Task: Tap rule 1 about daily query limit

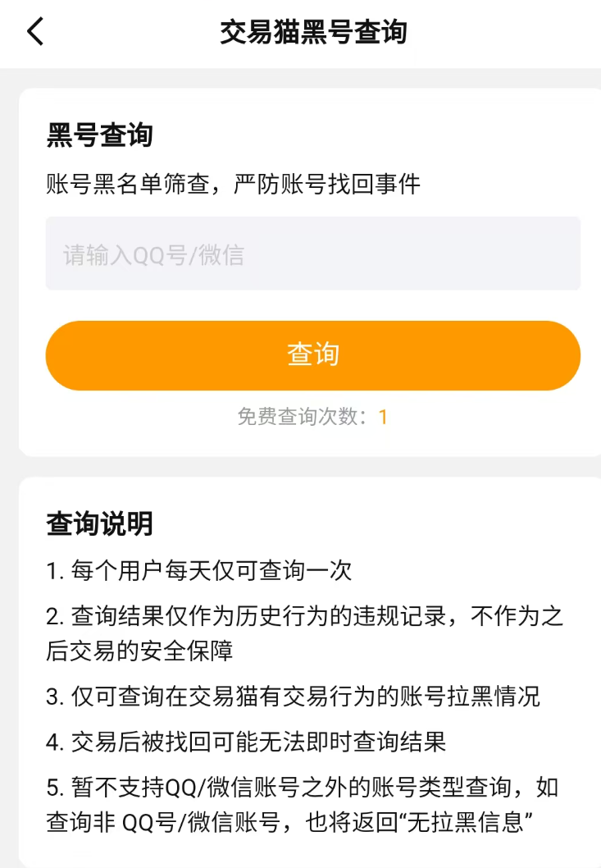Action: pyautogui.click(x=199, y=570)
